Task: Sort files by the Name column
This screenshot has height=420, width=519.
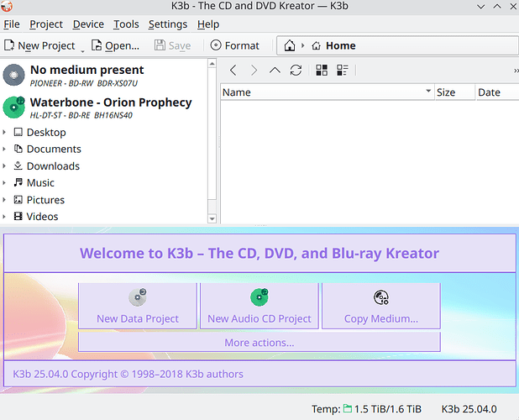Action: click(x=327, y=92)
